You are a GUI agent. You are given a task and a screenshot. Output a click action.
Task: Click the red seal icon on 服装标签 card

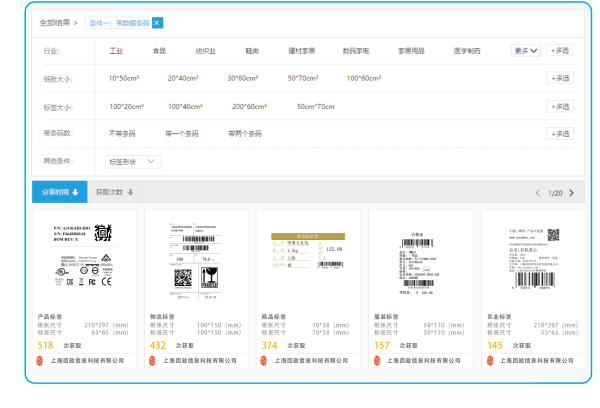tap(377, 360)
